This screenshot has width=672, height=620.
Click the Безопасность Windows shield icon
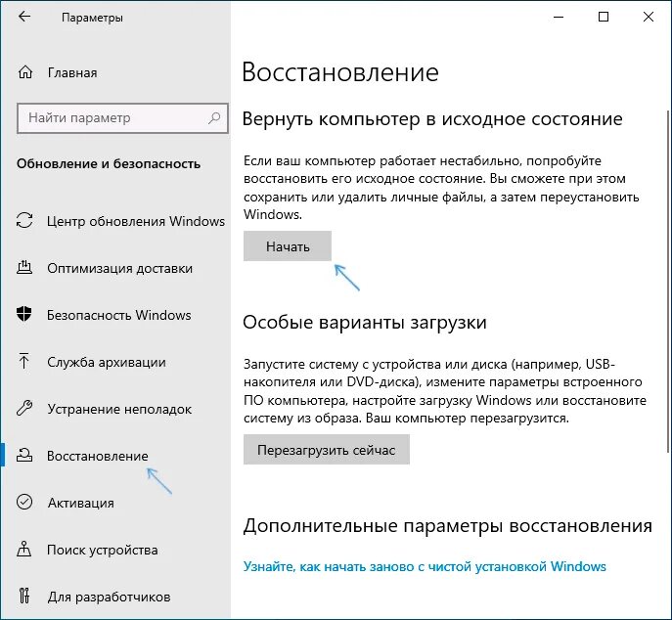(24, 314)
